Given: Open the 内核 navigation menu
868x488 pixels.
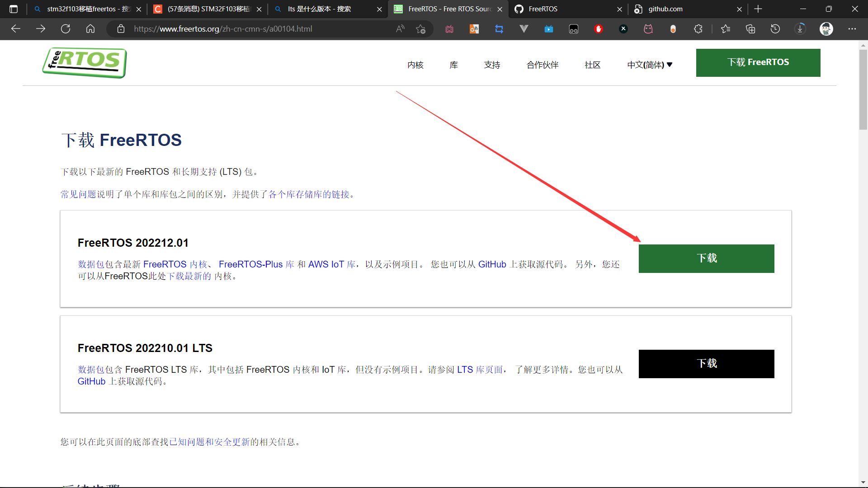Looking at the screenshot, I should tap(415, 65).
